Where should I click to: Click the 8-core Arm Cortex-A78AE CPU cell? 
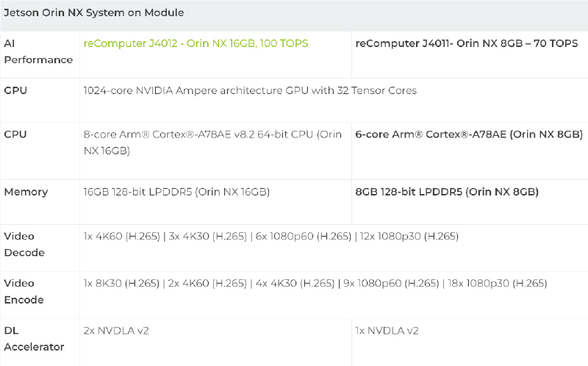(x=212, y=143)
